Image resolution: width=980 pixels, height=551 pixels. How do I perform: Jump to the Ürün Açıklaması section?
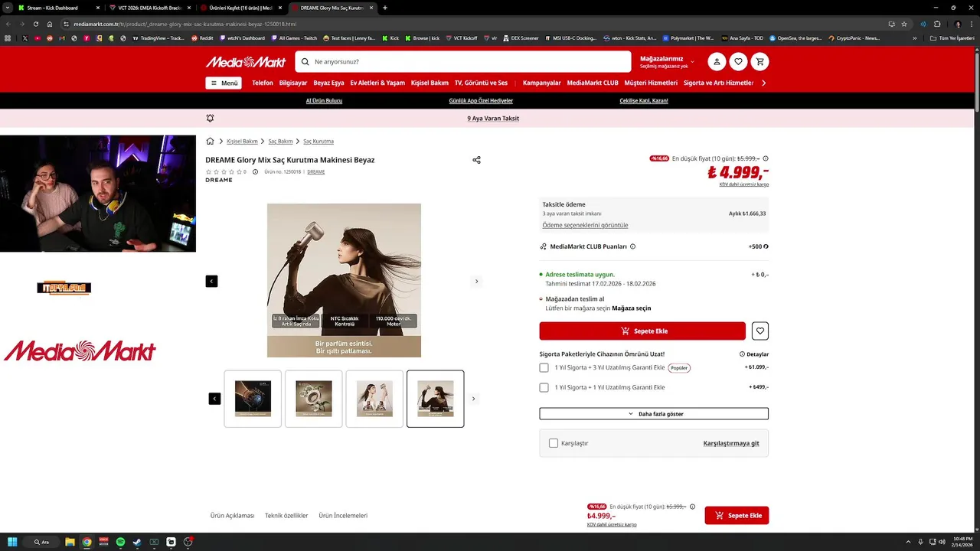pyautogui.click(x=232, y=516)
